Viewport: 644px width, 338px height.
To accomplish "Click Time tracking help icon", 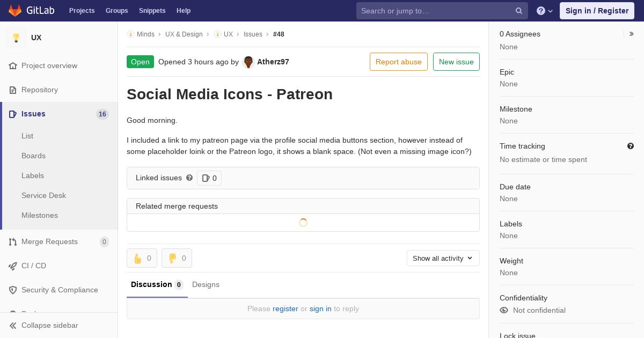I will 631,146.
